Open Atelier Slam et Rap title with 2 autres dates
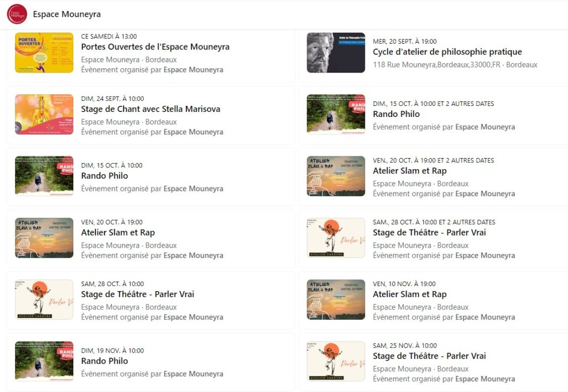Image resolution: width=568 pixels, height=392 pixels. (x=410, y=171)
